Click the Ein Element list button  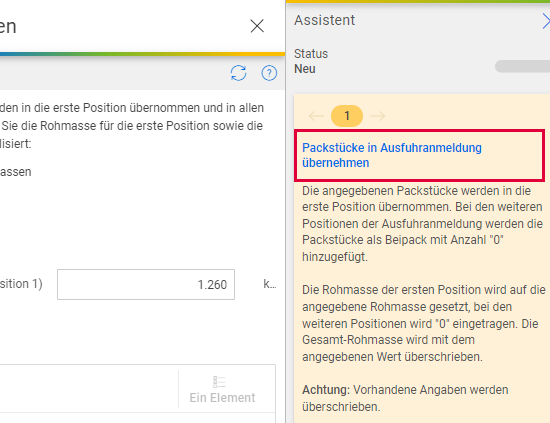click(222, 390)
